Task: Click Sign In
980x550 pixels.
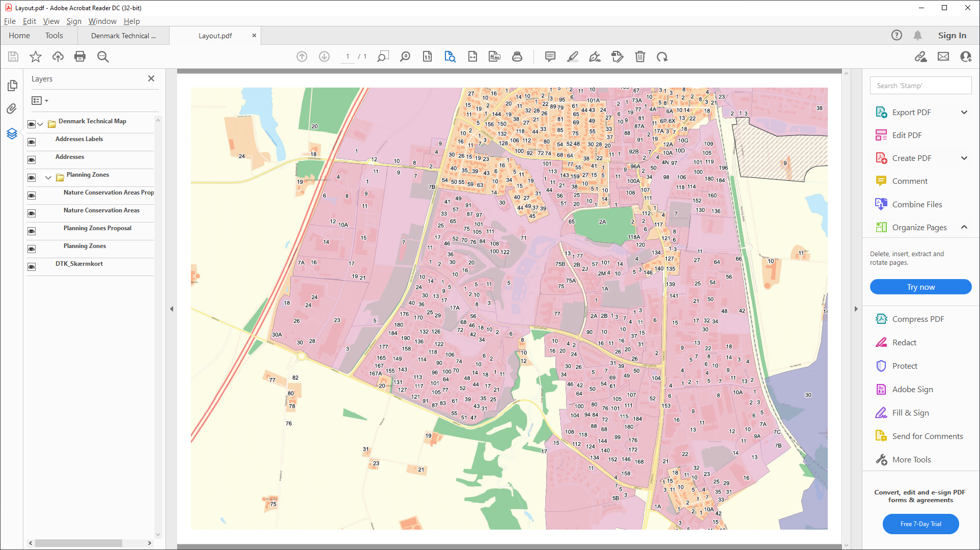Action: coord(952,35)
